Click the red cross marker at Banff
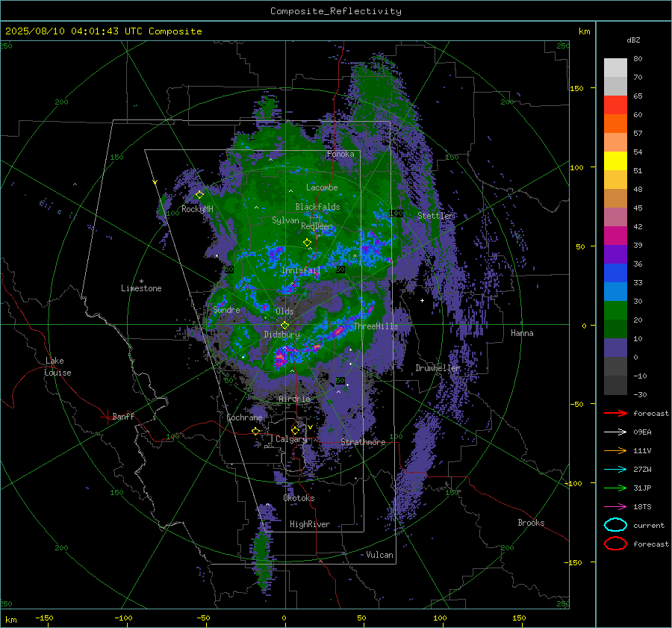Viewport: 672px width, 628px height. pos(107,417)
